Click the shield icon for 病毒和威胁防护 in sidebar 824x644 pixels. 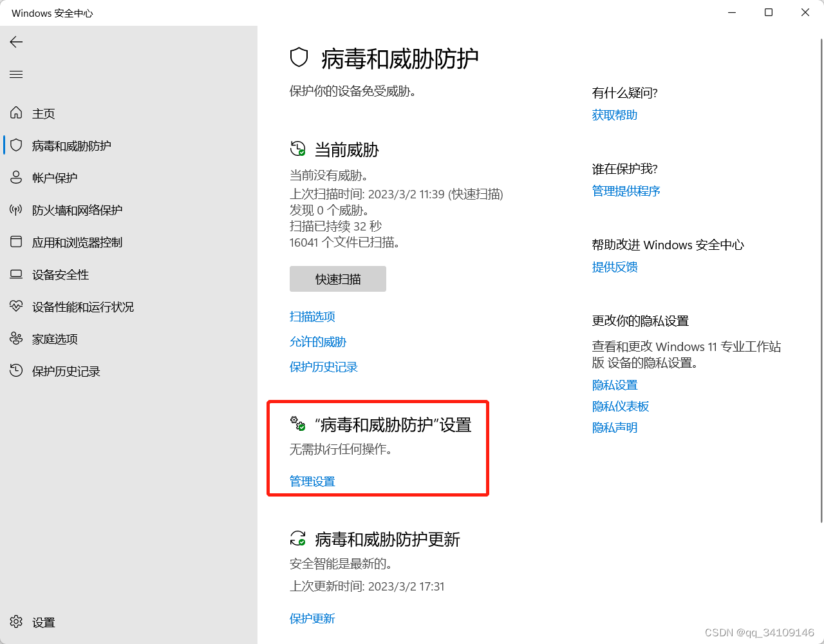(16, 146)
